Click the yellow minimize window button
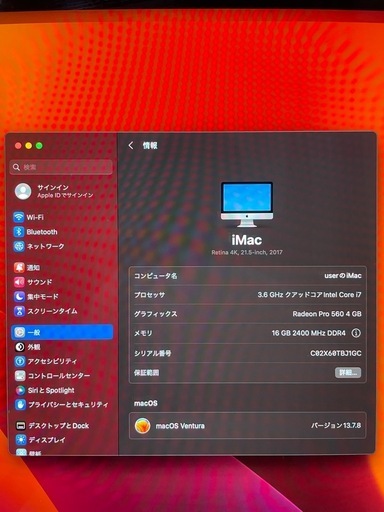This screenshot has width=384, height=512. click(x=29, y=146)
